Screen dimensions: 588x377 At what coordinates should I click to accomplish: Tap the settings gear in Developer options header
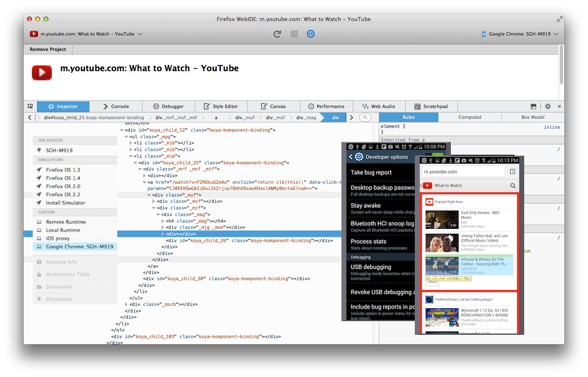pyautogui.click(x=359, y=157)
